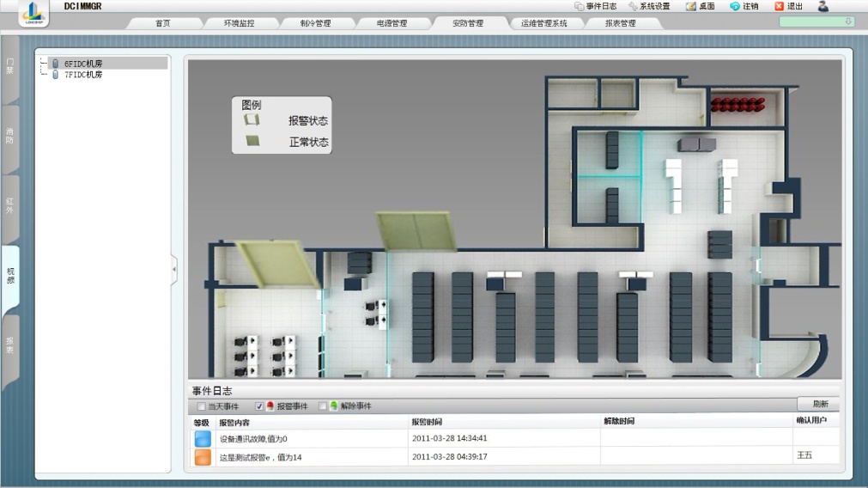Select the blue alarm level icon
Screen dimensions: 868x488
point(203,439)
